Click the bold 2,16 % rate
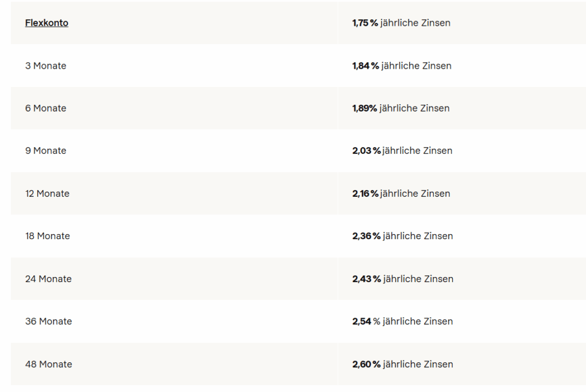Image resolution: width=586 pixels, height=392 pixels. (365, 193)
